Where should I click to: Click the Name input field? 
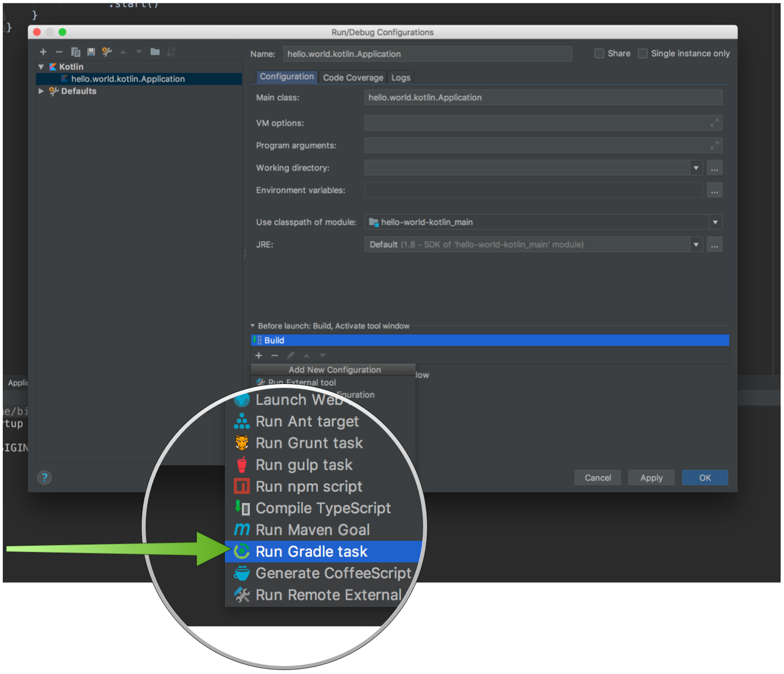pos(427,53)
